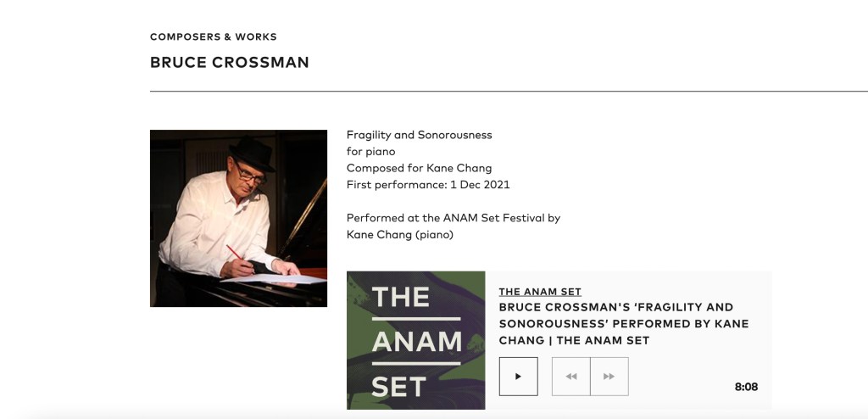Click the 'First performance: 1 Dec 2021' line
The height and width of the screenshot is (419, 868).
point(428,184)
